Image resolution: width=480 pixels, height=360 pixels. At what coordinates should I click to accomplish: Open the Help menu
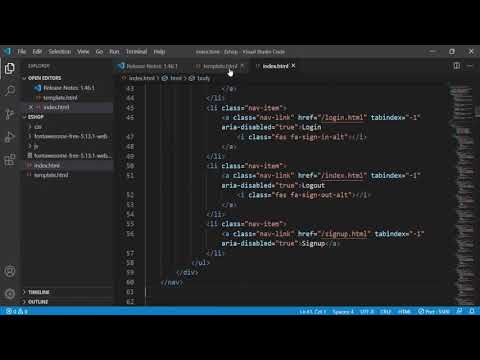[x=159, y=52]
